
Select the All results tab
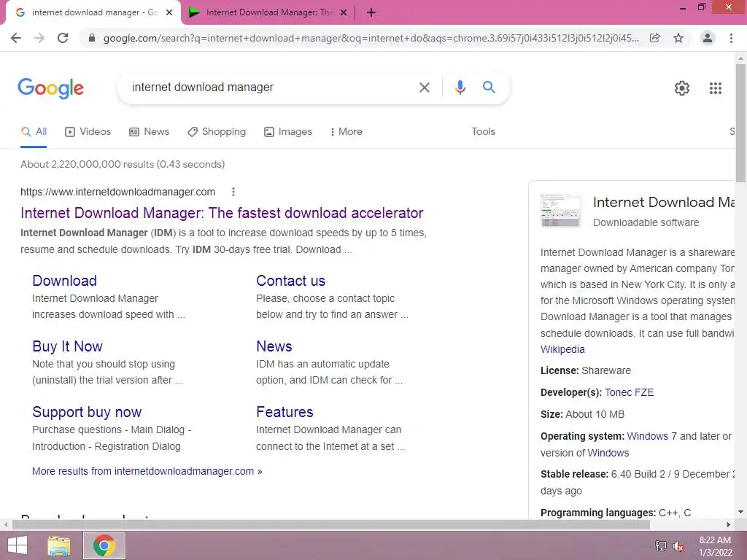coord(34,132)
